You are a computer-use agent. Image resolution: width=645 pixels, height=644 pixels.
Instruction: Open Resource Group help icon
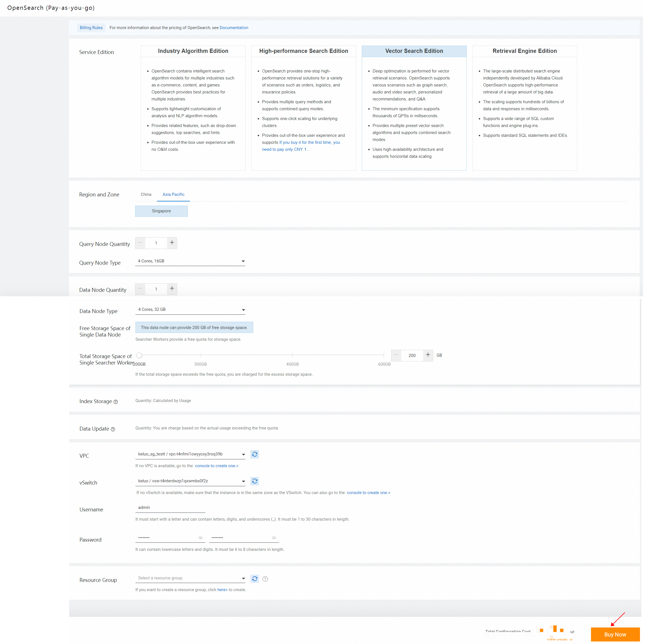(265, 579)
